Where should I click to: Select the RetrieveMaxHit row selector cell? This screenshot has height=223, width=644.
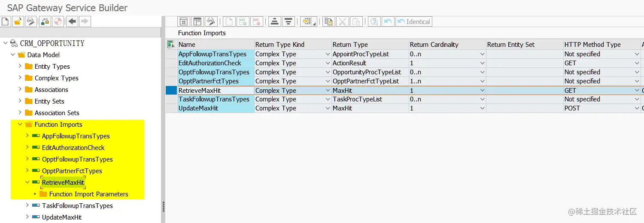click(171, 90)
